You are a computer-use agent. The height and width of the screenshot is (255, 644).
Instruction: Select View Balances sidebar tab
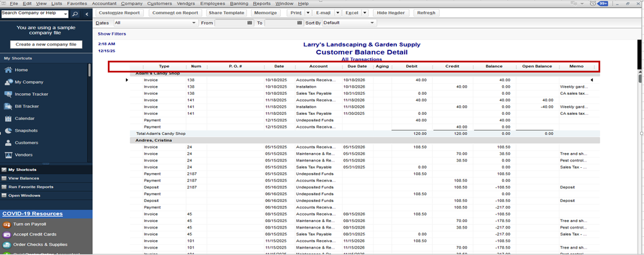tap(46, 178)
